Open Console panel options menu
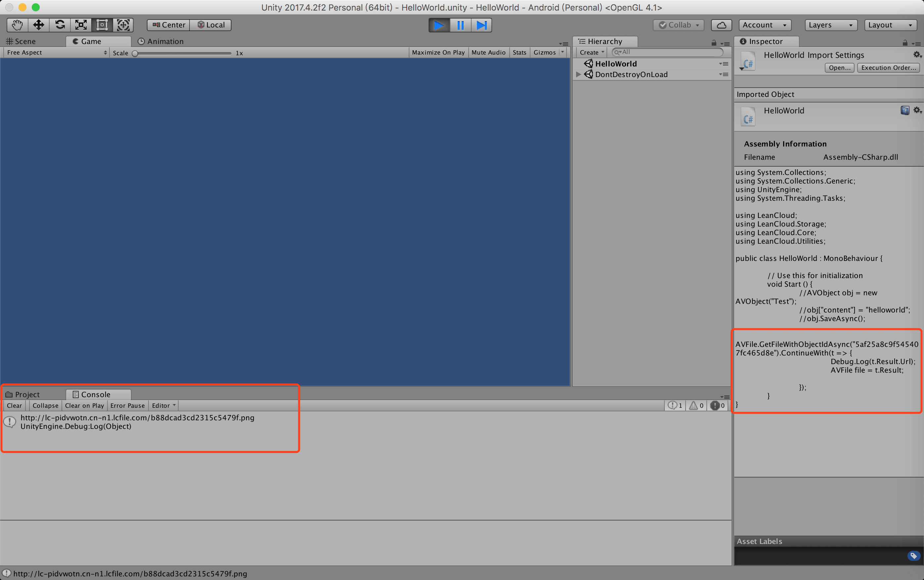The image size is (924, 580). pyautogui.click(x=725, y=397)
